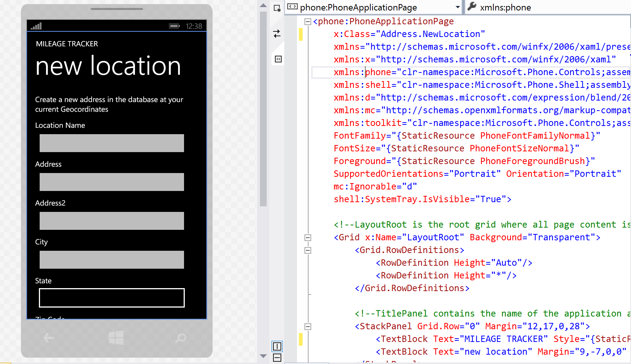
Task: Select the 'new location' page title
Action: tap(108, 66)
